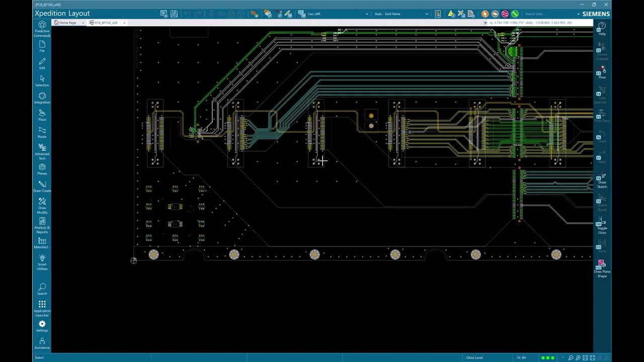The image size is (644, 362).
Task: Open Advanced Tech tools
Action: point(42,152)
